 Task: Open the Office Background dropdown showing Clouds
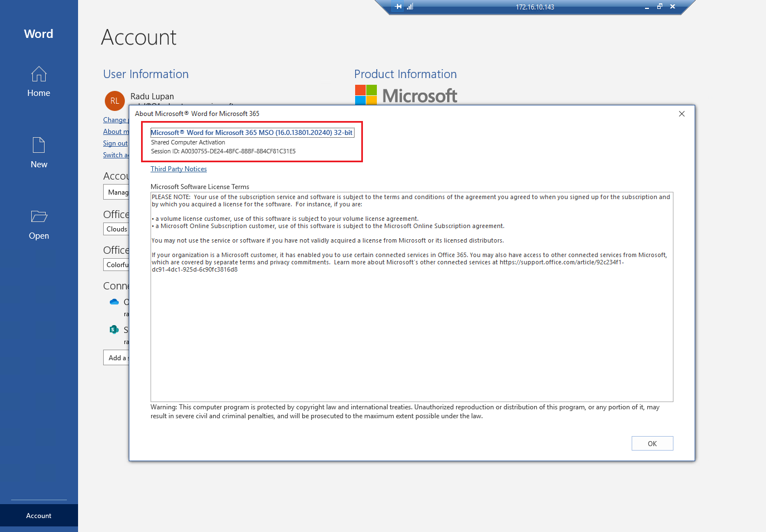116,229
